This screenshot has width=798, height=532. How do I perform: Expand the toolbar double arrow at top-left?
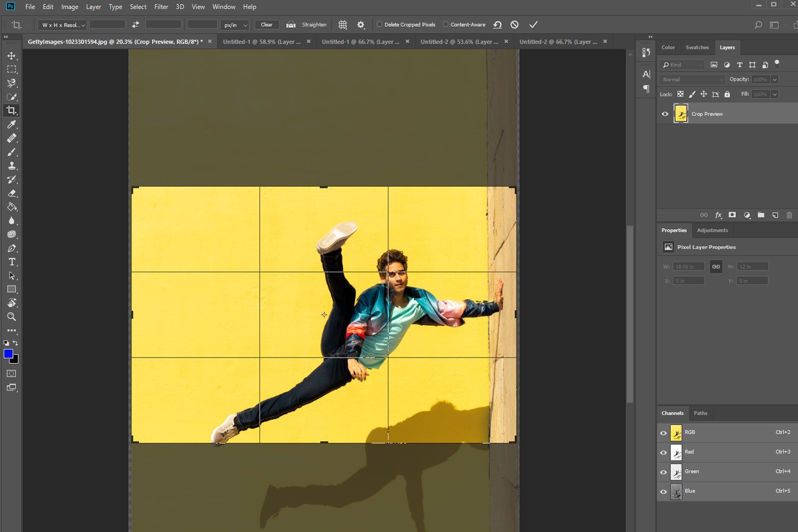(x=6, y=37)
